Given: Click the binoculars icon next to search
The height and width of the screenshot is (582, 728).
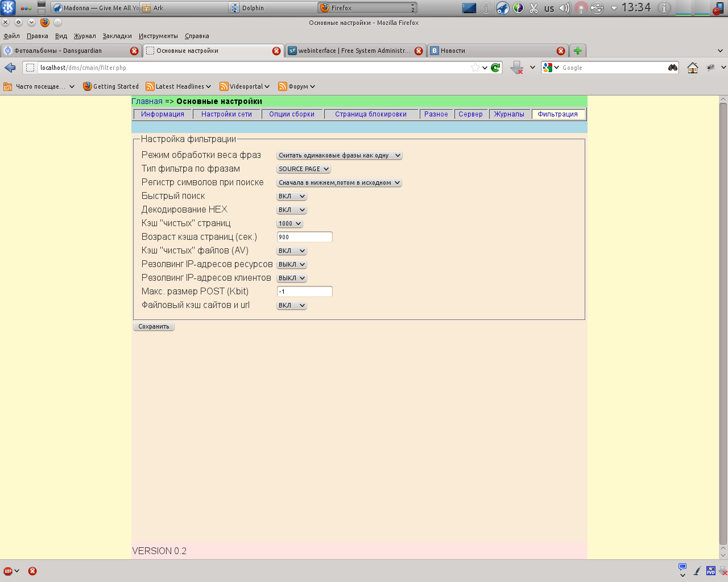Looking at the screenshot, I should [x=672, y=68].
